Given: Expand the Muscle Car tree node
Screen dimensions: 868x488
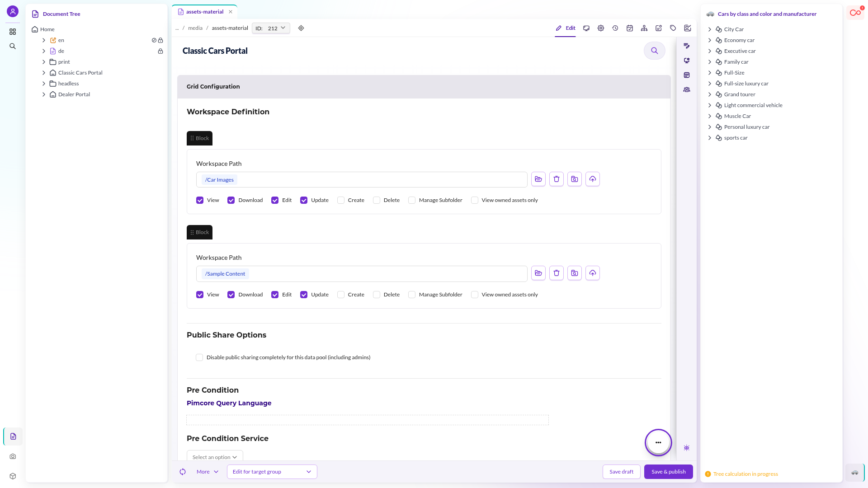Looking at the screenshot, I should click(710, 116).
